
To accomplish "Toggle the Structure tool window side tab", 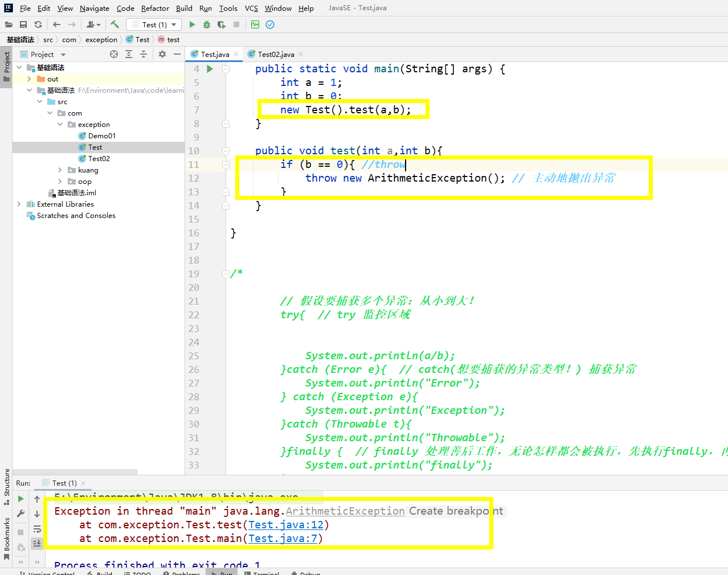I will coord(7,486).
